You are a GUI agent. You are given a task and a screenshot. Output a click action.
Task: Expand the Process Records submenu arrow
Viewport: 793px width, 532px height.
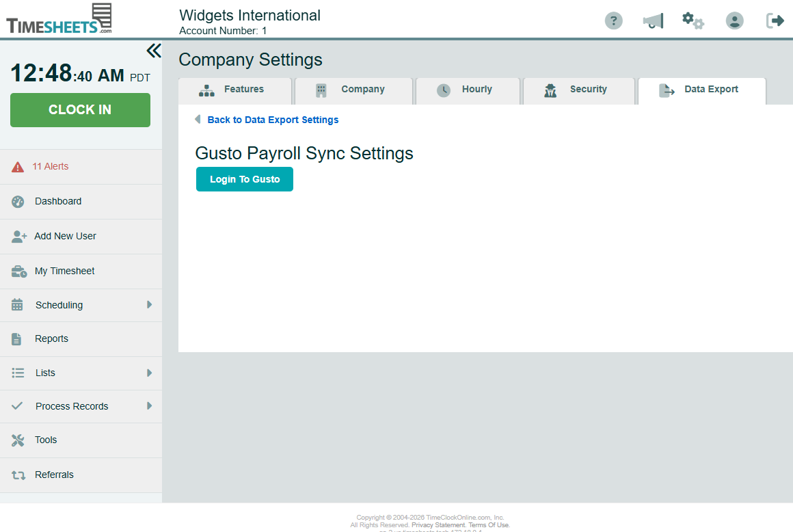[149, 405]
